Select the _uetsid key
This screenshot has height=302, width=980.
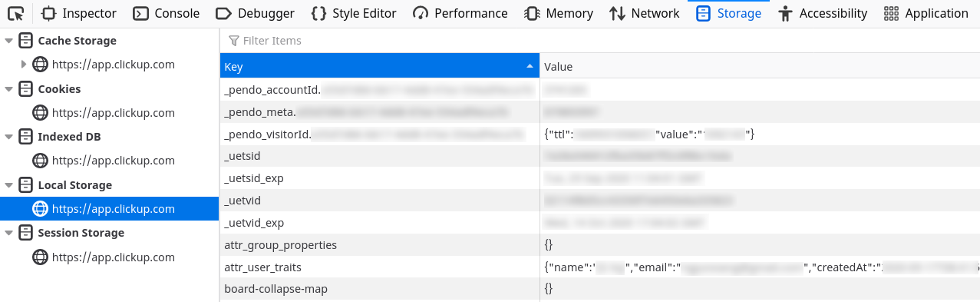[x=243, y=156]
